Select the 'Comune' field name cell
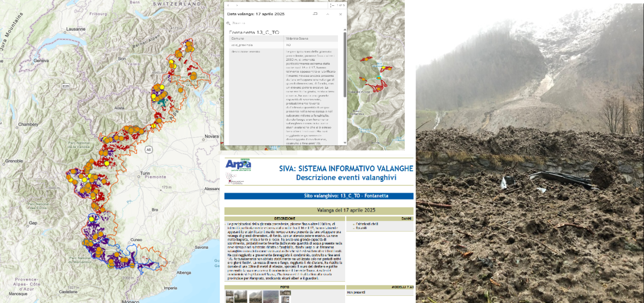 pyautogui.click(x=255, y=38)
